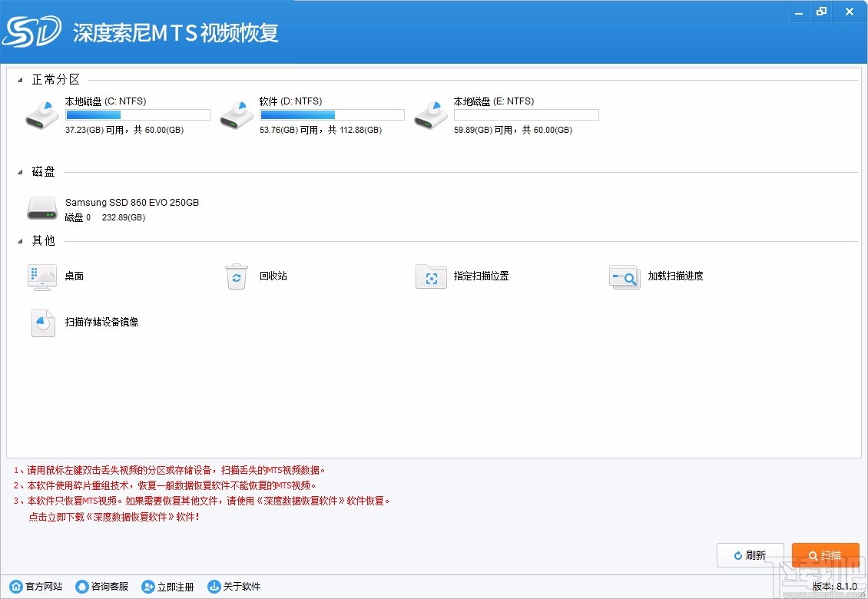Collapse the 其他 section

19,240
